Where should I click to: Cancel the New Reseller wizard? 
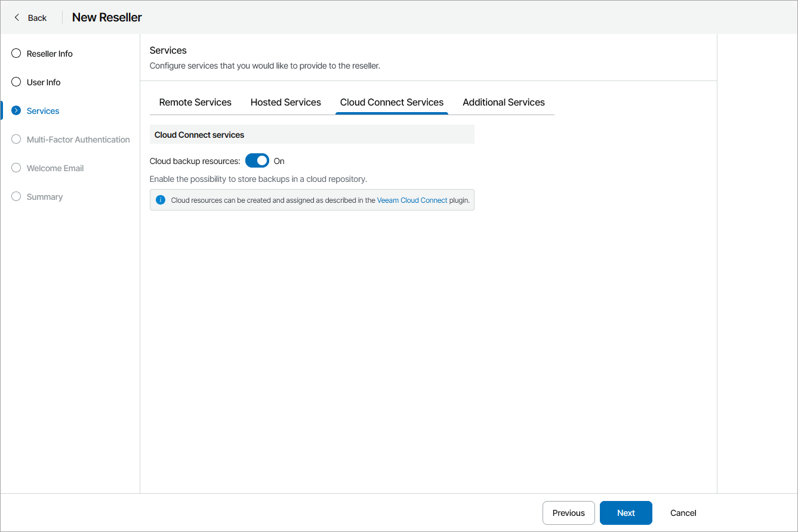click(683, 512)
